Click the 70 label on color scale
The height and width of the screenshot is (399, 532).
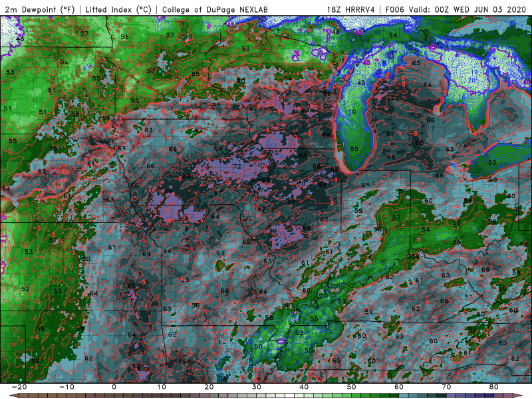(446, 387)
